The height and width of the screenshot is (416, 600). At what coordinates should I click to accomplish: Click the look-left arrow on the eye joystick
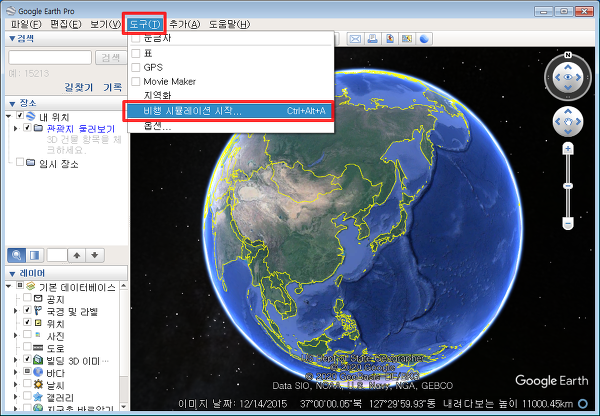pyautogui.click(x=558, y=77)
